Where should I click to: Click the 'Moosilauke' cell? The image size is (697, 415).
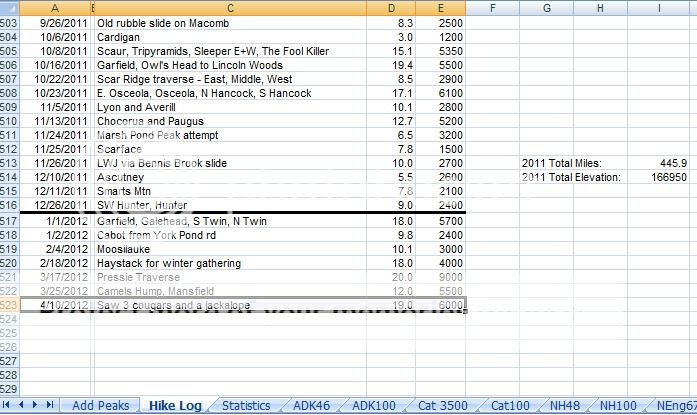tap(230, 249)
